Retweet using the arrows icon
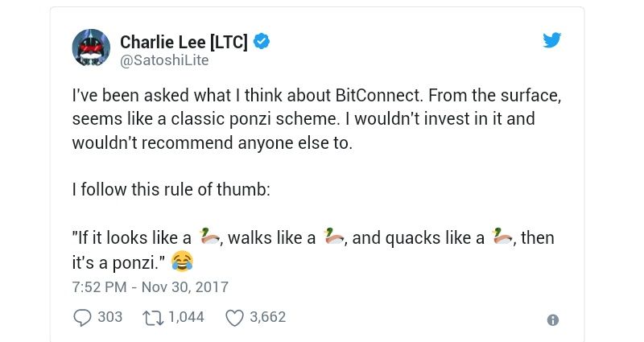Image resolution: width=644 pixels, height=342 pixels. [153, 318]
